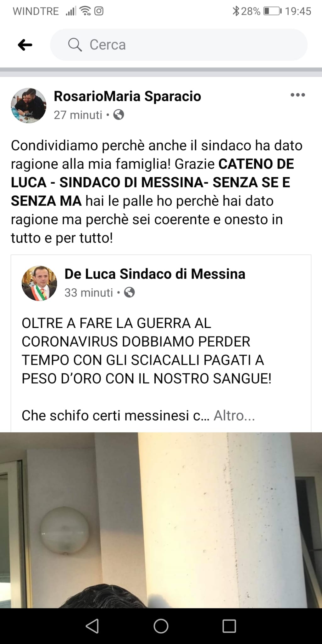Open RosarioMaria Sparacio profile name
Image resolution: width=322 pixels, height=644 pixels.
pyautogui.click(x=127, y=96)
